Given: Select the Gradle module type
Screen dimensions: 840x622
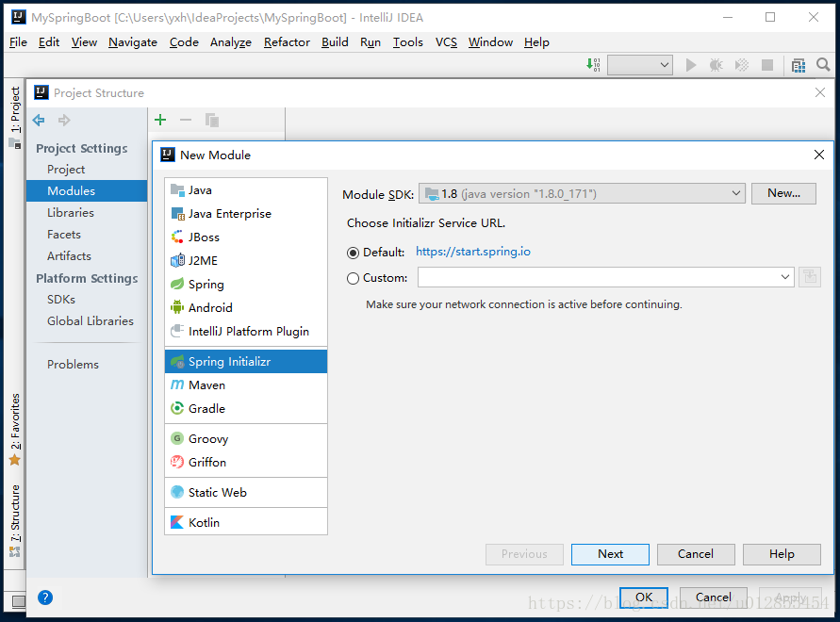Looking at the screenshot, I should [246, 409].
